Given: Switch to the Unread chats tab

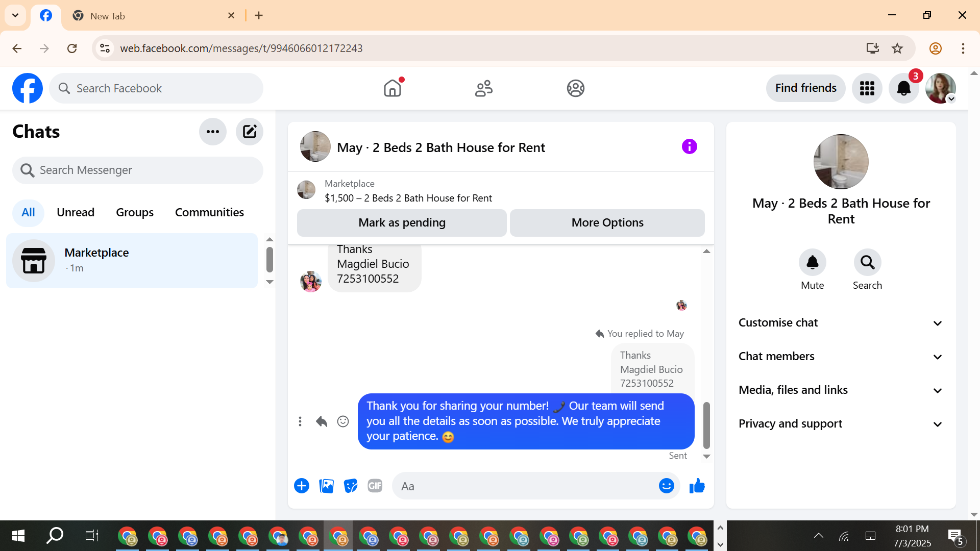Looking at the screenshot, I should pos(76,212).
